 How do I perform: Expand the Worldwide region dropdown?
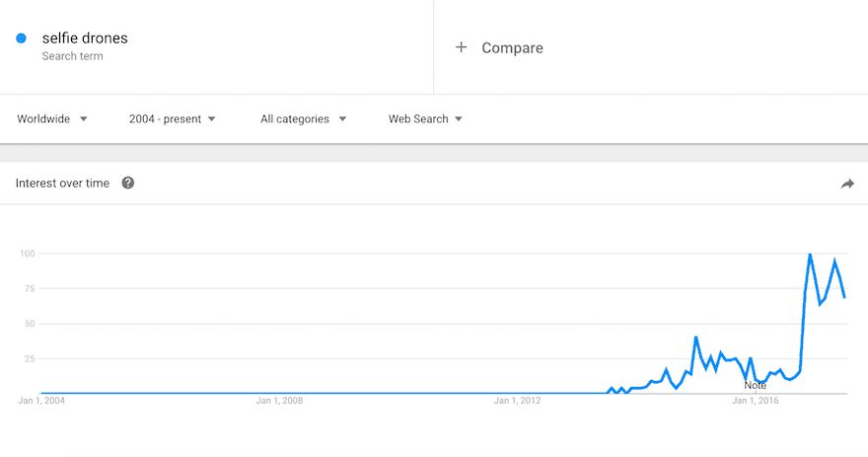point(52,118)
